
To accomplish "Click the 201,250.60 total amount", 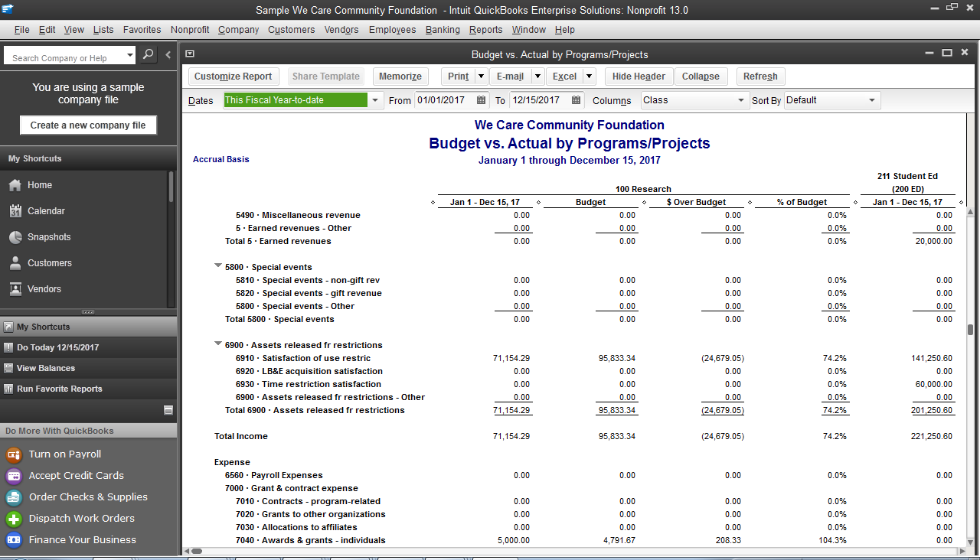I will tap(933, 411).
